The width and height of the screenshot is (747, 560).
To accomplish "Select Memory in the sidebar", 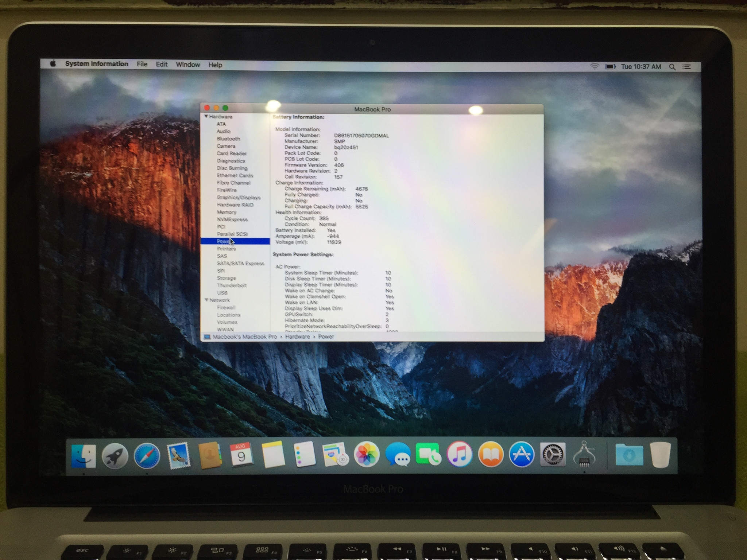I will 227,212.
